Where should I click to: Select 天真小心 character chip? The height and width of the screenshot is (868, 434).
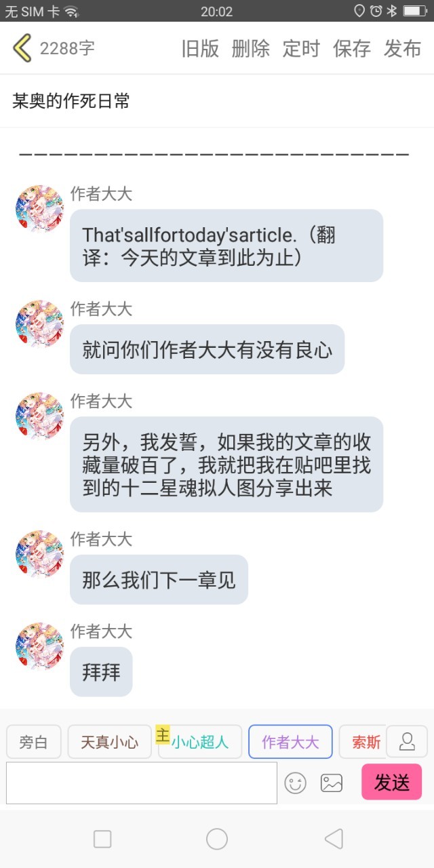coord(109,742)
